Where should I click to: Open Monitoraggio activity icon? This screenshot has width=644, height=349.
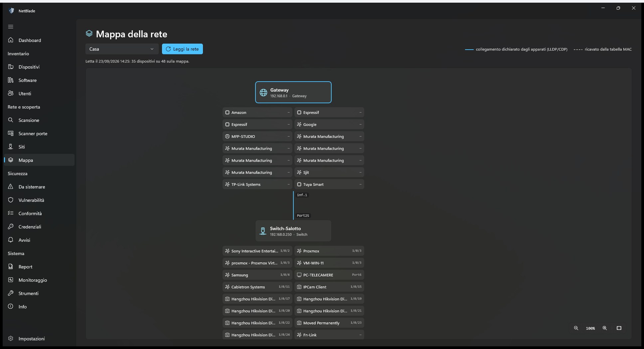click(11, 280)
